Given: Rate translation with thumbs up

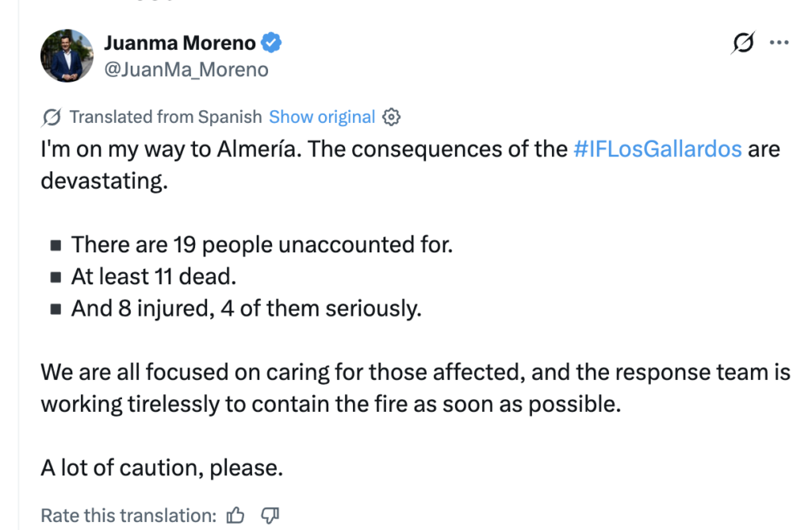Looking at the screenshot, I should [236, 516].
